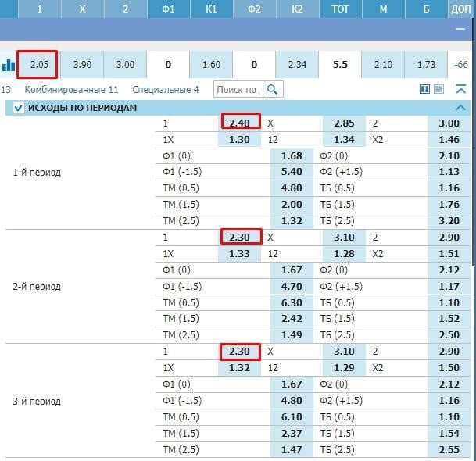Open the Специальные 4 tab

click(x=166, y=90)
